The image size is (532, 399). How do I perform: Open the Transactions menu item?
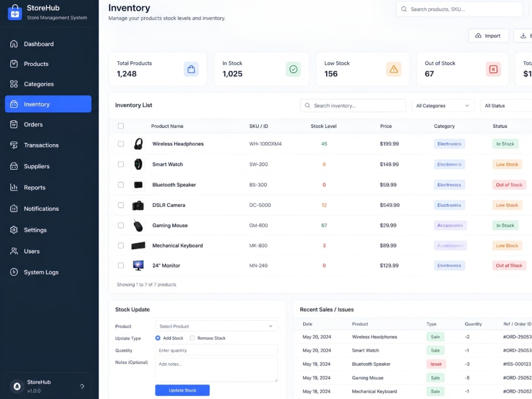[48, 145]
